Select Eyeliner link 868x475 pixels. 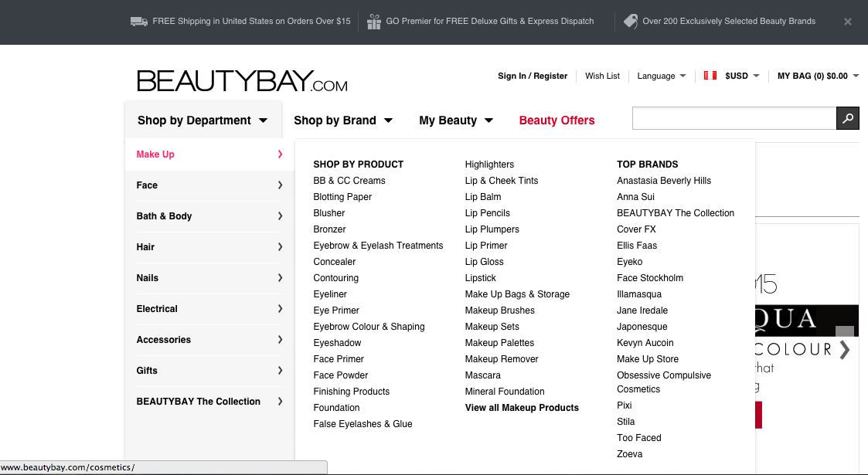[330, 294]
